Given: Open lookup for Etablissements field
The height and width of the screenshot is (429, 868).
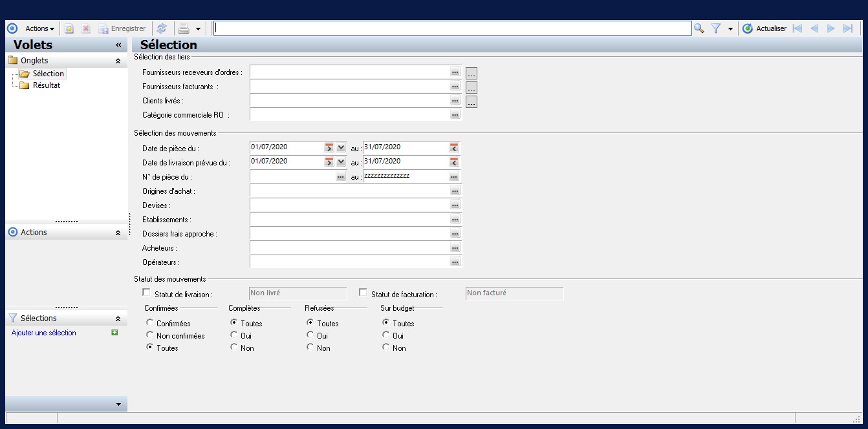Looking at the screenshot, I should (455, 220).
